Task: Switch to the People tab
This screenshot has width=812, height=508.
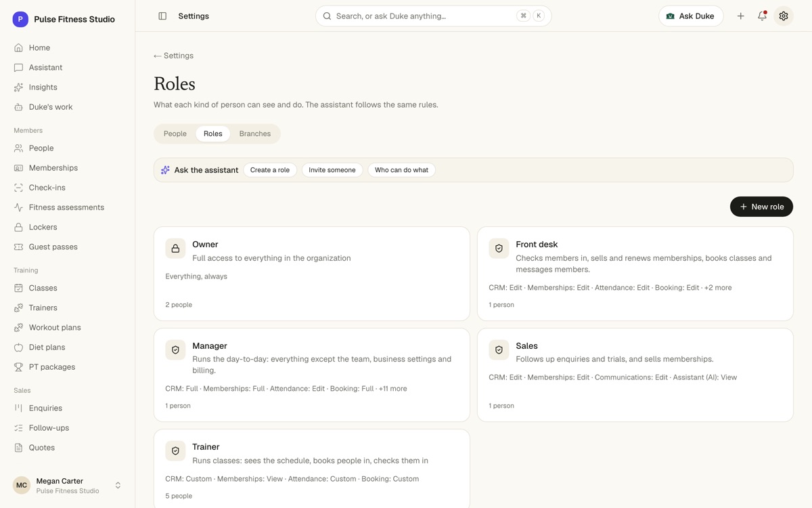Action: 175,134
